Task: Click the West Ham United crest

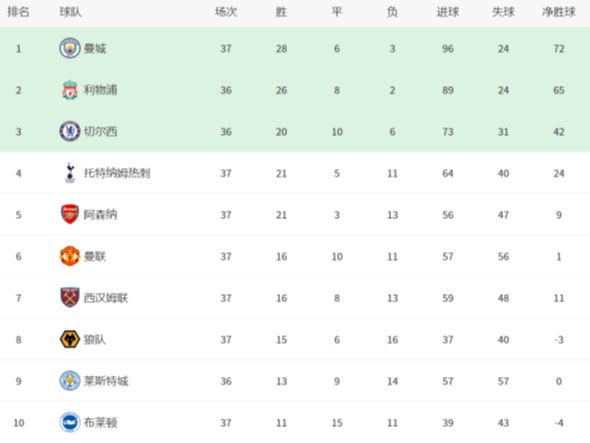Action: pyautogui.click(x=70, y=297)
